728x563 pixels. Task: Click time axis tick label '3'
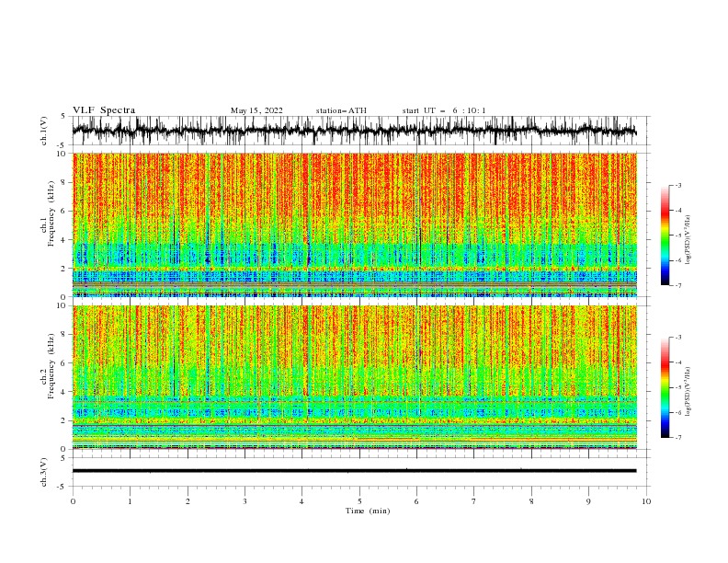point(245,501)
